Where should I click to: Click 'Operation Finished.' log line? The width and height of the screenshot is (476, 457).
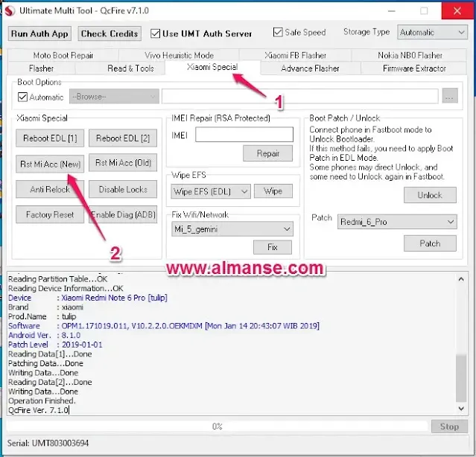(x=42, y=400)
